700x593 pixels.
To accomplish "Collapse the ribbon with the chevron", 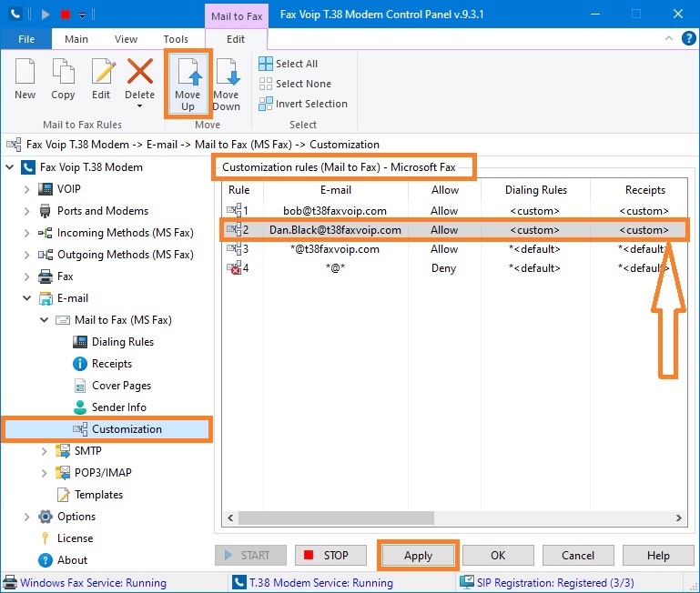I will click(x=669, y=38).
